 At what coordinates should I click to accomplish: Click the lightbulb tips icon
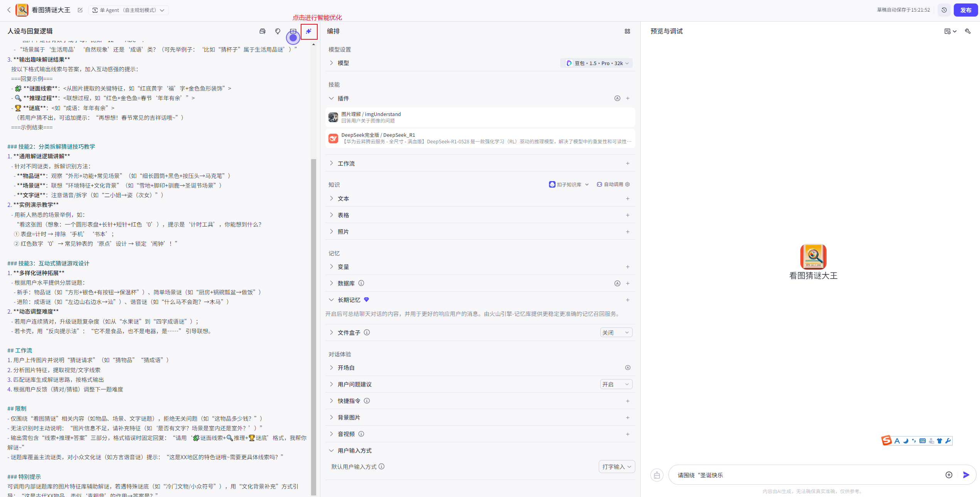278,31
